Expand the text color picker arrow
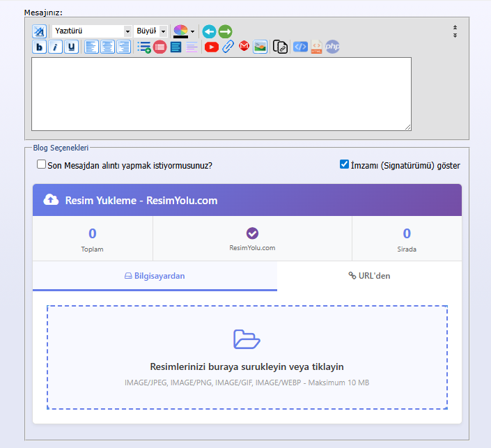Viewport: 491px width, 448px height. [x=193, y=31]
